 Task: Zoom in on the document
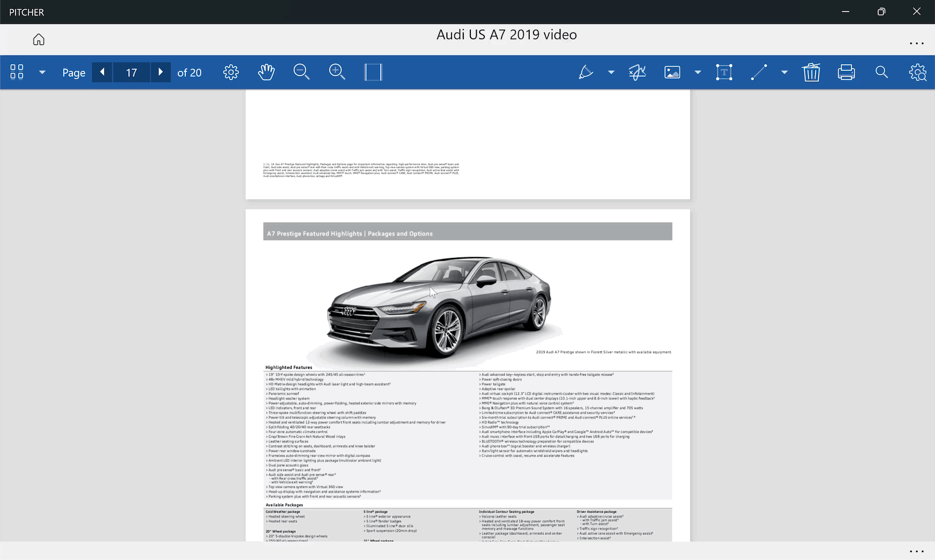[x=337, y=72]
